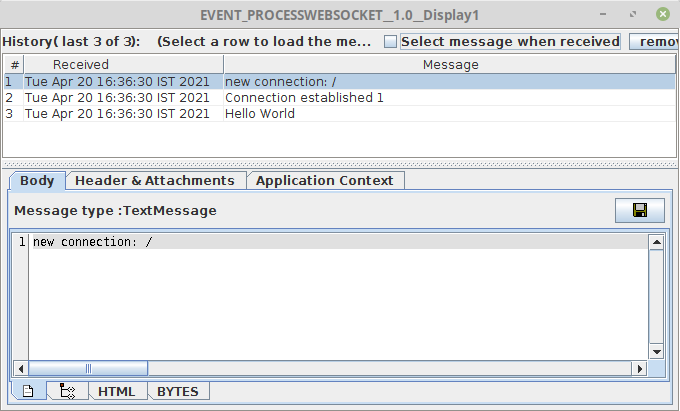Viewport: 680px width, 411px height.
Task: Open the tree structure view icon tab
Action: point(68,391)
